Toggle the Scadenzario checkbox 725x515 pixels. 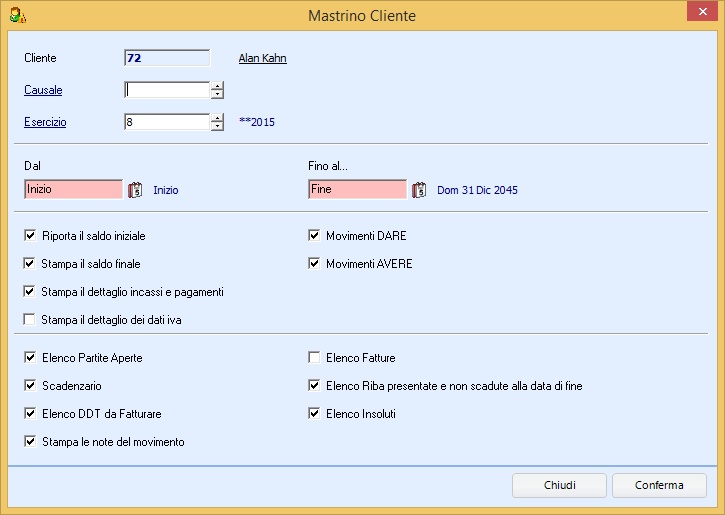[x=30, y=385]
